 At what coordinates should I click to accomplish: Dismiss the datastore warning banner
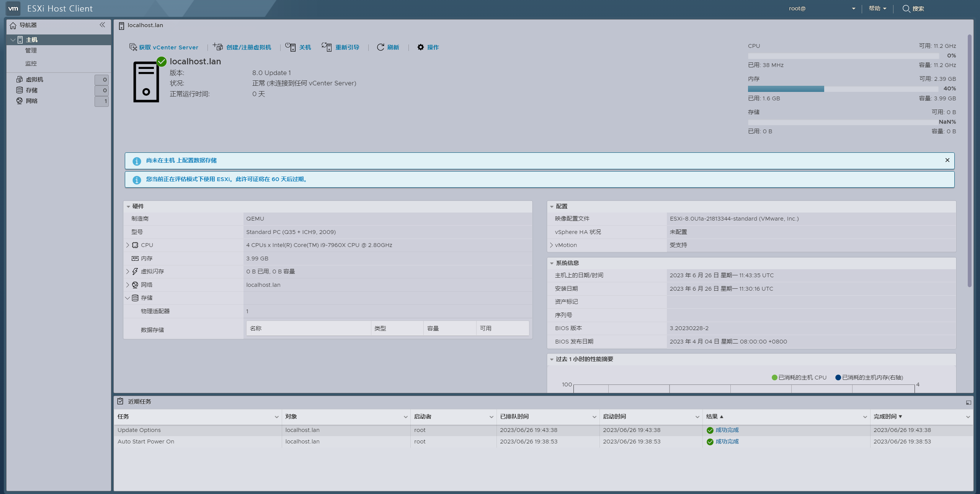pos(947,160)
